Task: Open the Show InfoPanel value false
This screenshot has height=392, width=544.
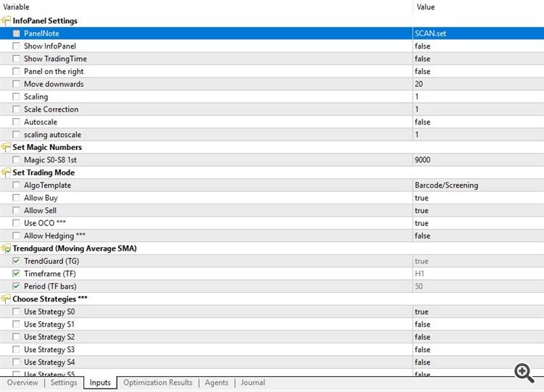Action: coord(423,46)
